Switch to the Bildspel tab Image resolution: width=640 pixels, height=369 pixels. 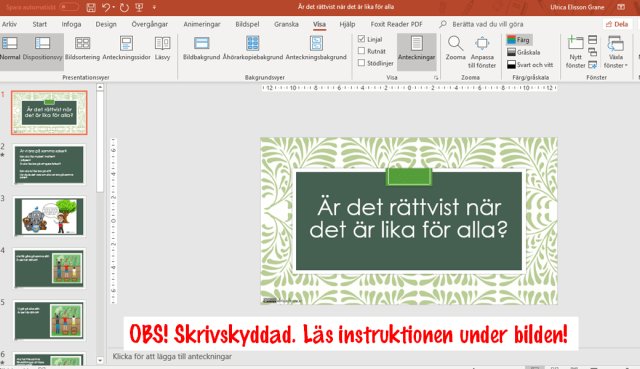point(247,24)
